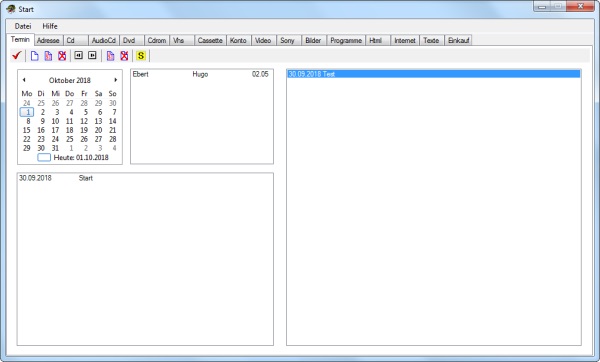
Task: Pick October 23 in the calendar
Action: (41, 139)
